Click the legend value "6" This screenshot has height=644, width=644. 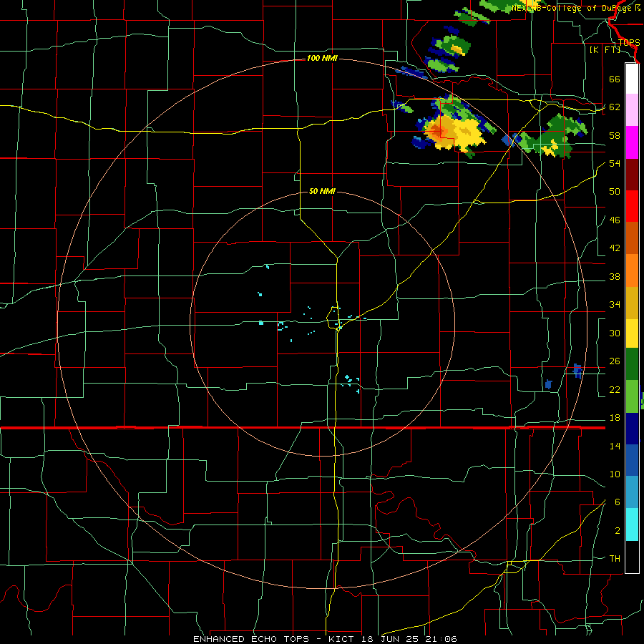pos(617,502)
